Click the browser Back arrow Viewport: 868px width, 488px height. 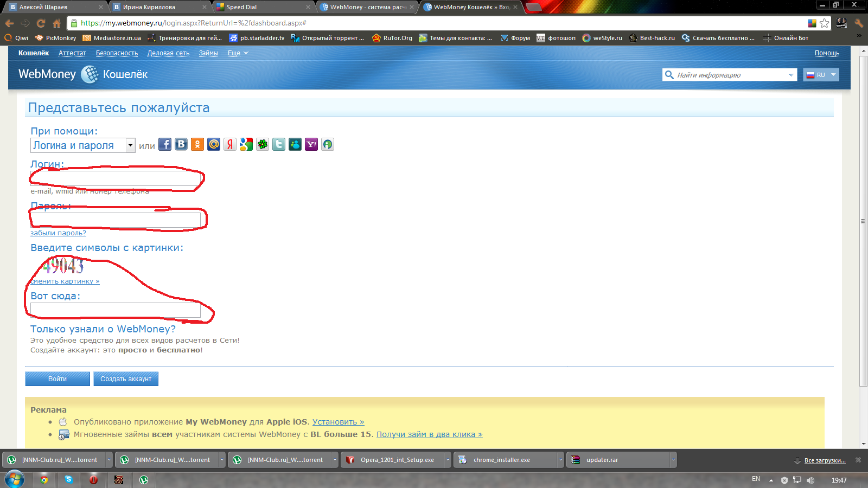9,23
